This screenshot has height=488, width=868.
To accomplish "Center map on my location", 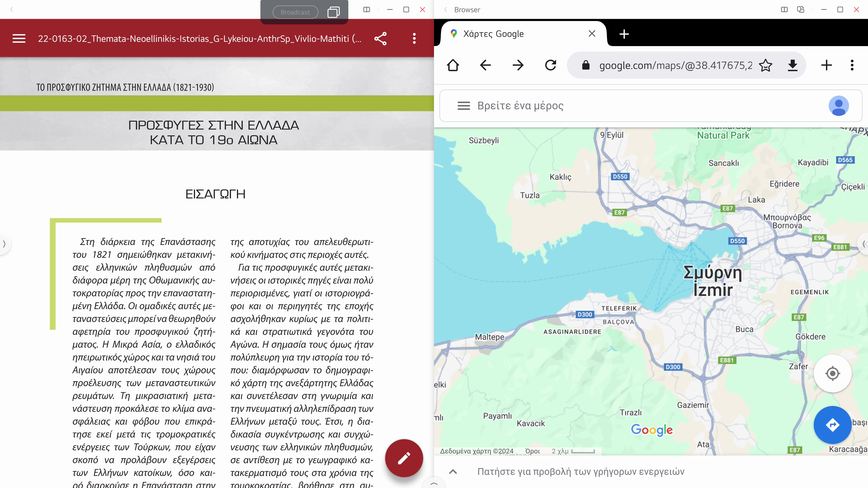I will pos(832,373).
